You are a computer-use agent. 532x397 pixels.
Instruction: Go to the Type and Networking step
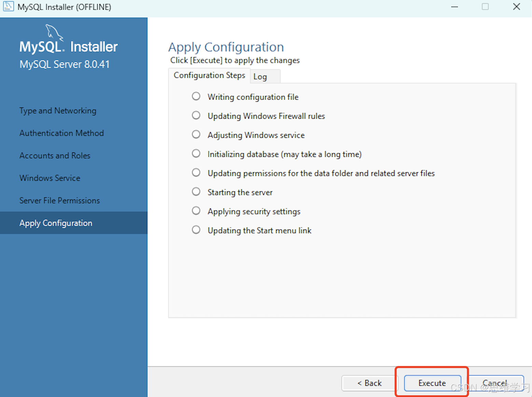(x=58, y=111)
